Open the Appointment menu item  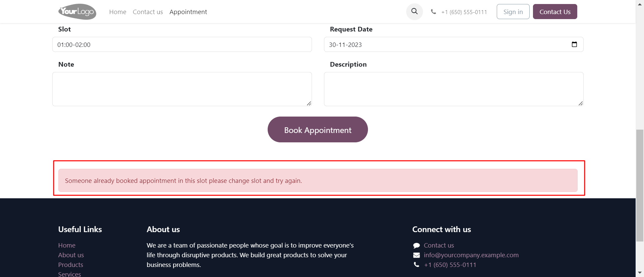(x=188, y=12)
